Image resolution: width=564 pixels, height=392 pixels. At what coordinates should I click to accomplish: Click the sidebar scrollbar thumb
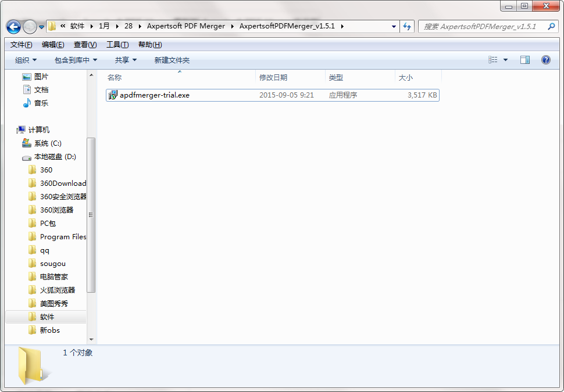click(91, 215)
